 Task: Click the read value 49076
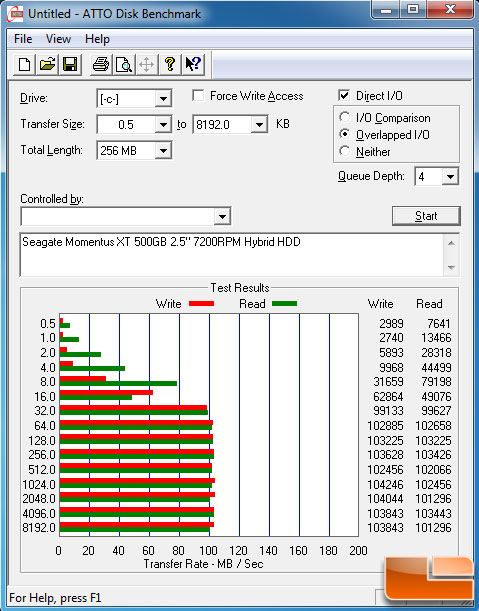[x=437, y=397]
